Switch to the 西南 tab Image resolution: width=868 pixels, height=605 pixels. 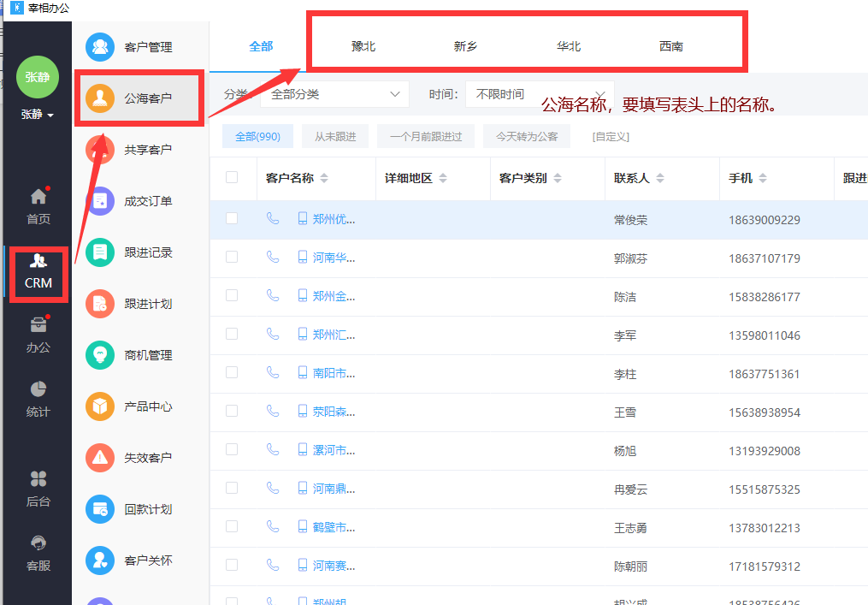pyautogui.click(x=671, y=46)
